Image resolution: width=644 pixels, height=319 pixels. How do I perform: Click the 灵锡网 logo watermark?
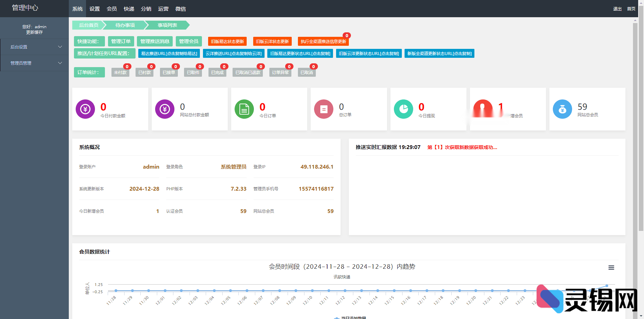[x=585, y=299]
